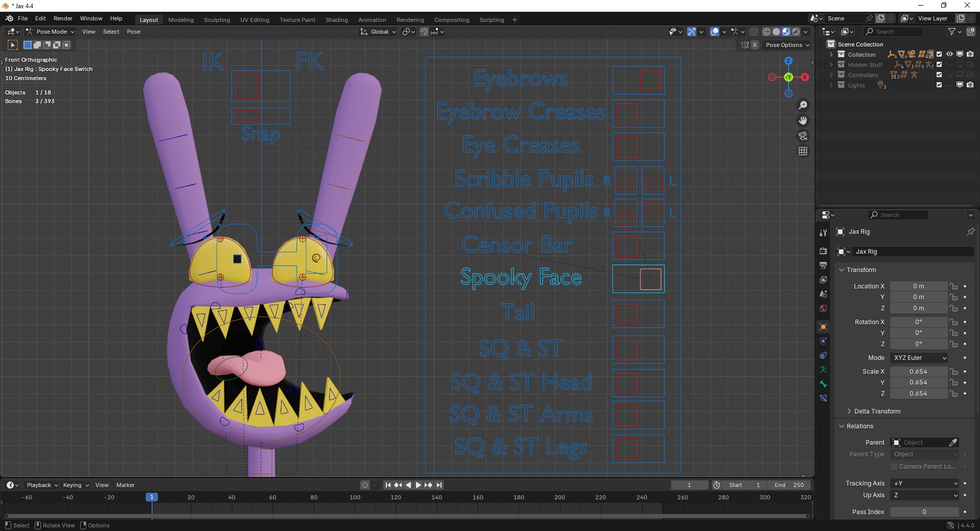This screenshot has width=980, height=531.
Task: Toggle Location X lock
Action: [x=953, y=286]
